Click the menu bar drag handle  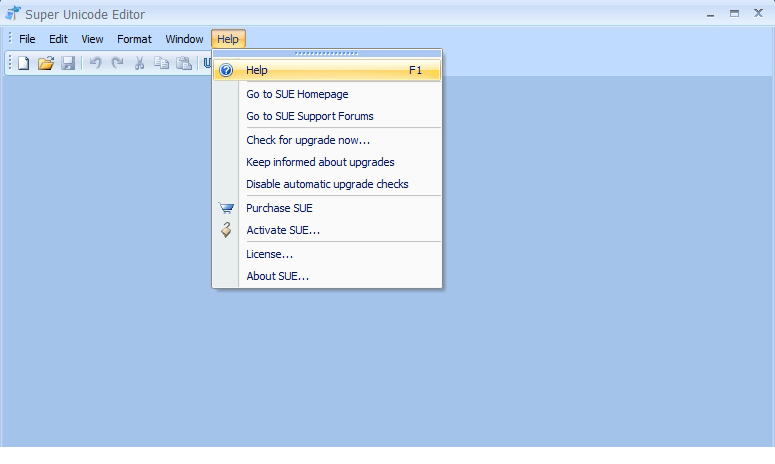[x=10, y=39]
